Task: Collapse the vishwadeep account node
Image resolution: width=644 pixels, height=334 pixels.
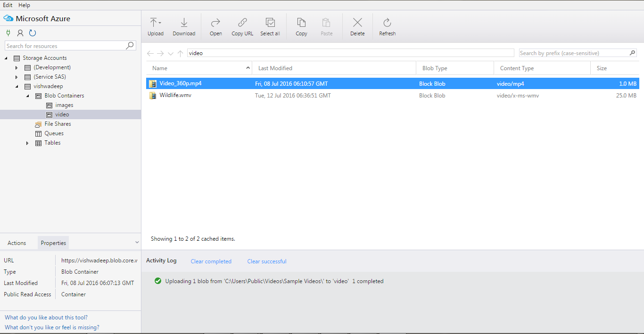Action: [x=17, y=87]
